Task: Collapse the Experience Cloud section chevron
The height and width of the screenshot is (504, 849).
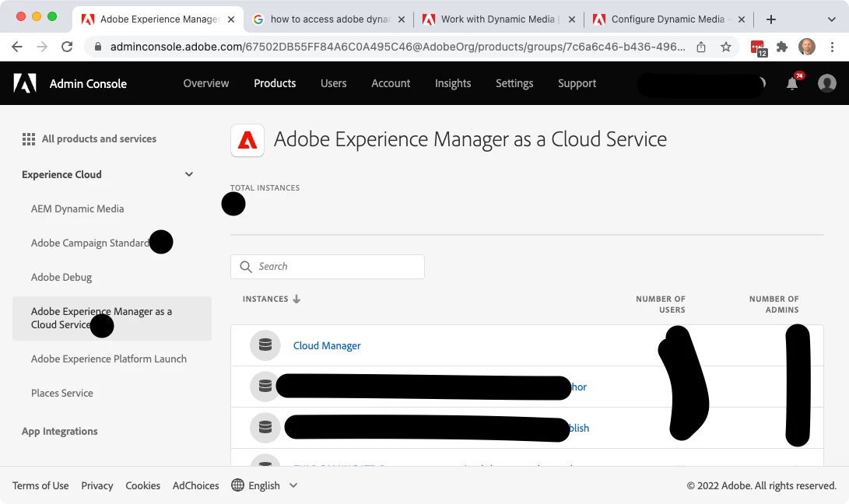Action: pyautogui.click(x=189, y=174)
